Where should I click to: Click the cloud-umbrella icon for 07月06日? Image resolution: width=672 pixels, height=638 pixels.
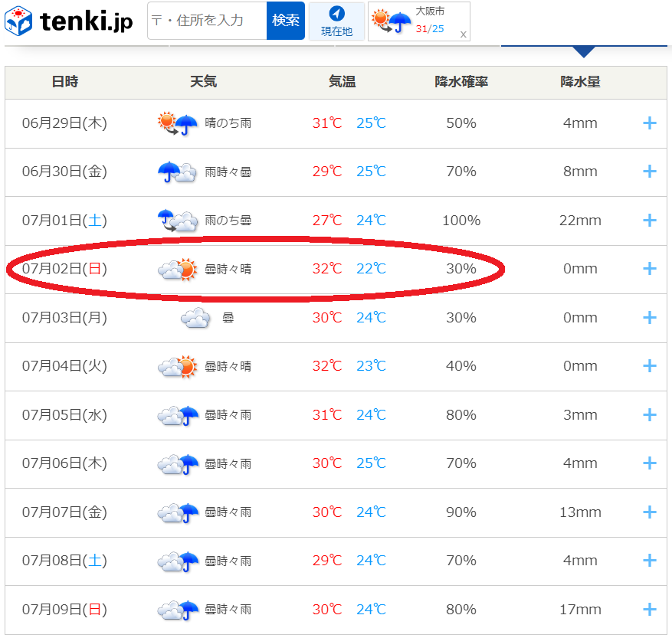pos(178,463)
